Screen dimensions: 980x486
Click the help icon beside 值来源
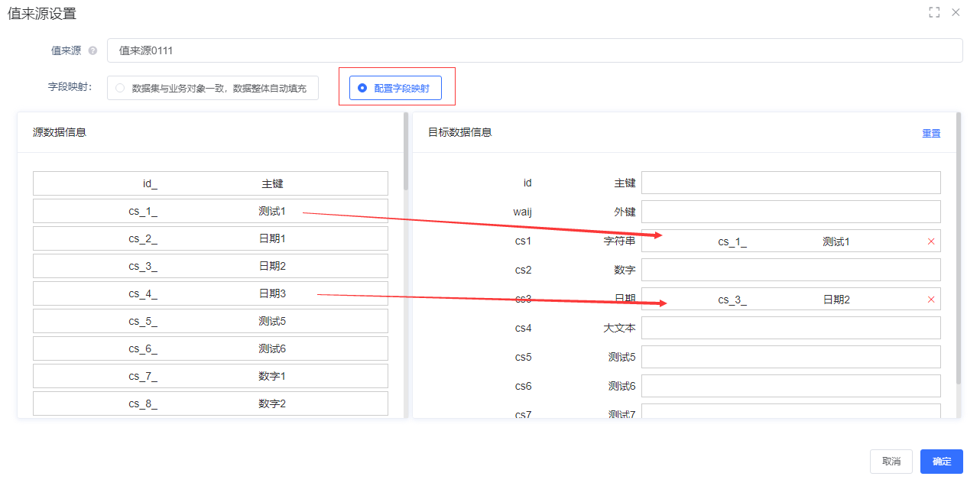(x=92, y=51)
